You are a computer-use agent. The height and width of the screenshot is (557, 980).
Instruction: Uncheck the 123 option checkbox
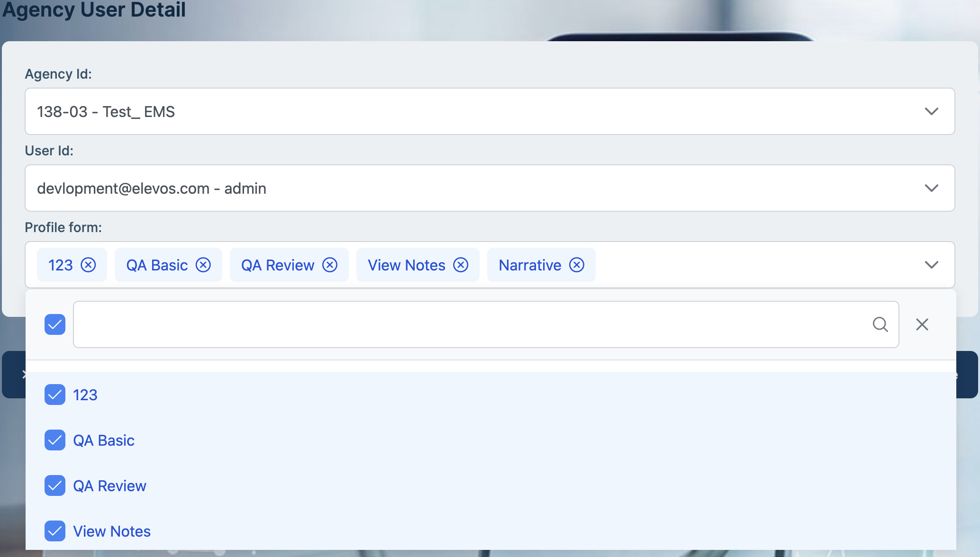pos(55,395)
